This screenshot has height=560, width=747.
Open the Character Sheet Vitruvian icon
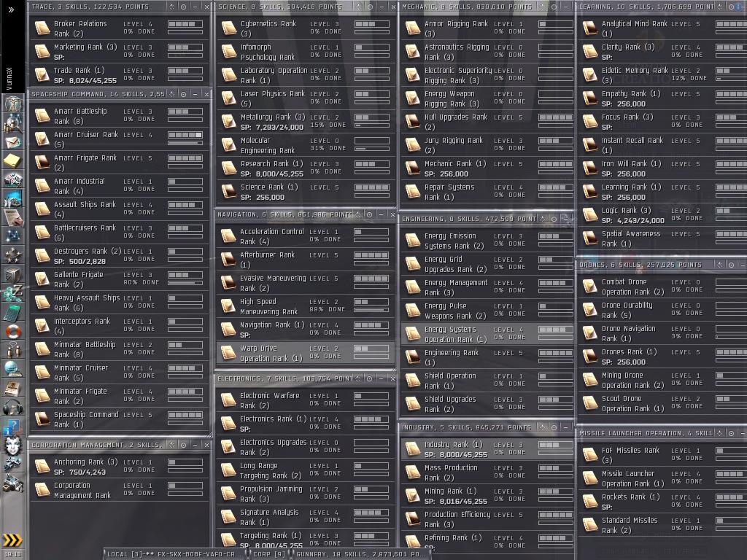12,104
